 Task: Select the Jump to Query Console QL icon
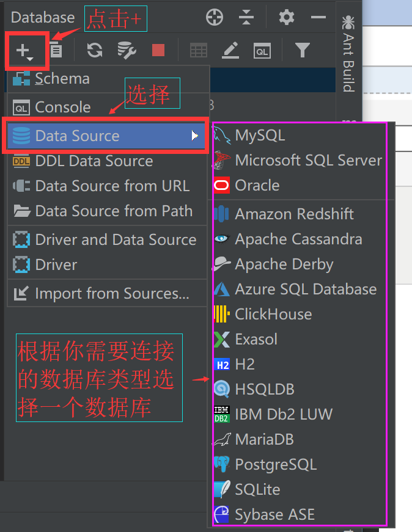(x=262, y=51)
